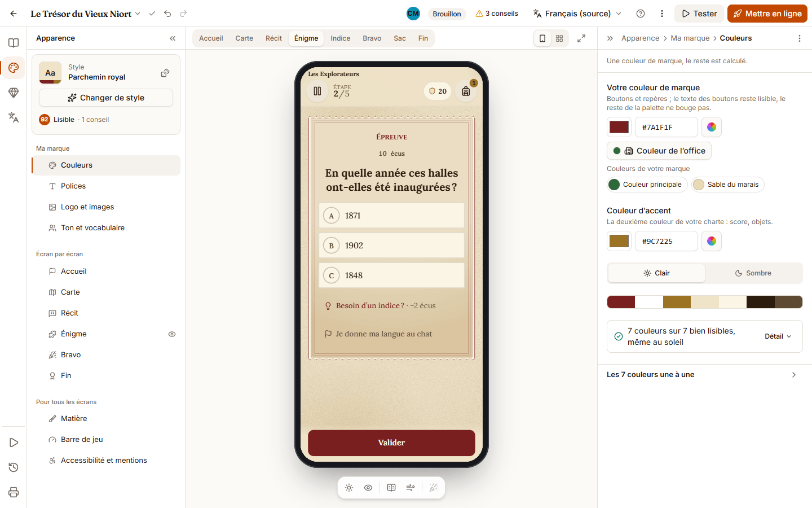Click the Tester button
This screenshot has height=508, width=812.
699,14
